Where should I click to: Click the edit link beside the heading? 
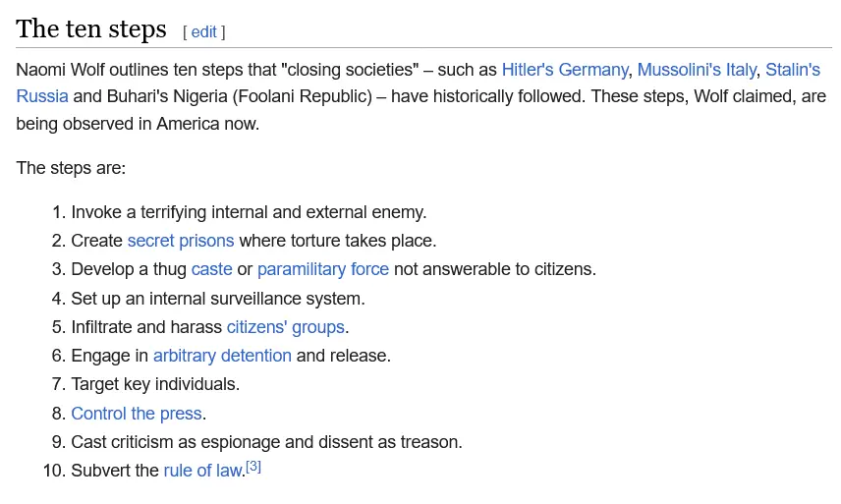click(x=204, y=31)
